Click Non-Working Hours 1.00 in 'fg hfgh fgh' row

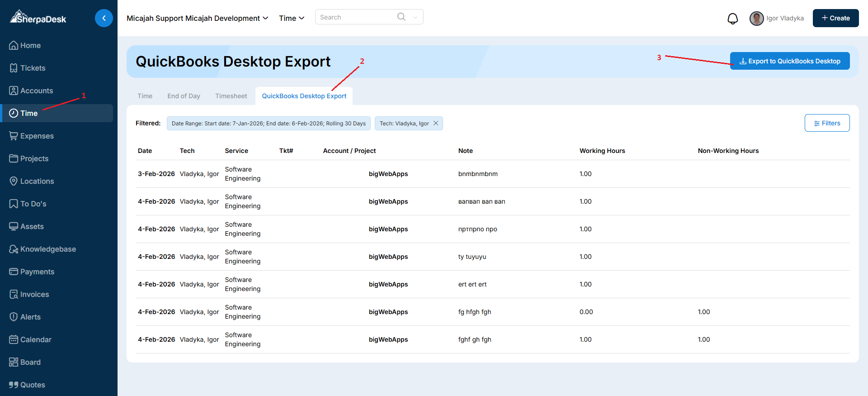point(704,312)
